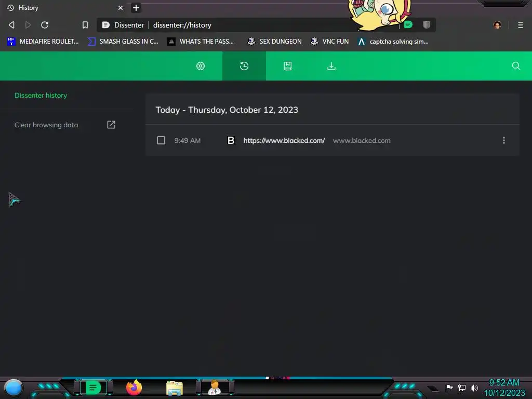Open three-dot menu for history entry
The image size is (532, 399).
pyautogui.click(x=504, y=140)
